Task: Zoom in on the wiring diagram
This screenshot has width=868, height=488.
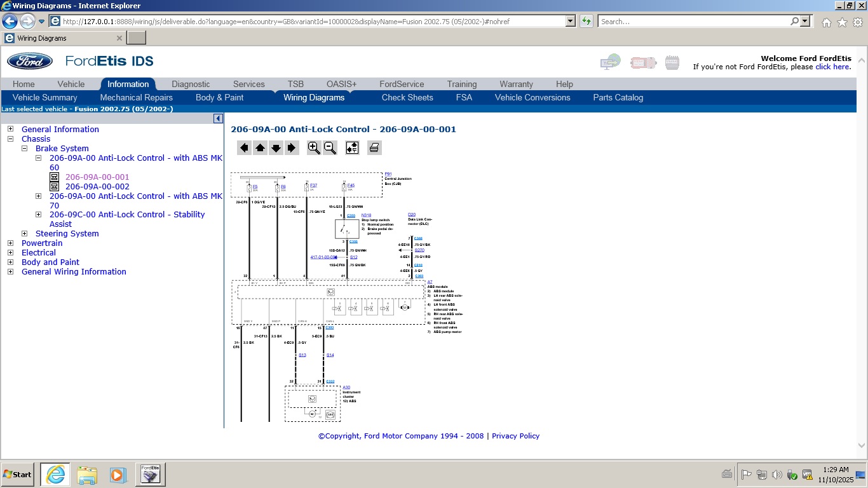Action: pos(314,148)
